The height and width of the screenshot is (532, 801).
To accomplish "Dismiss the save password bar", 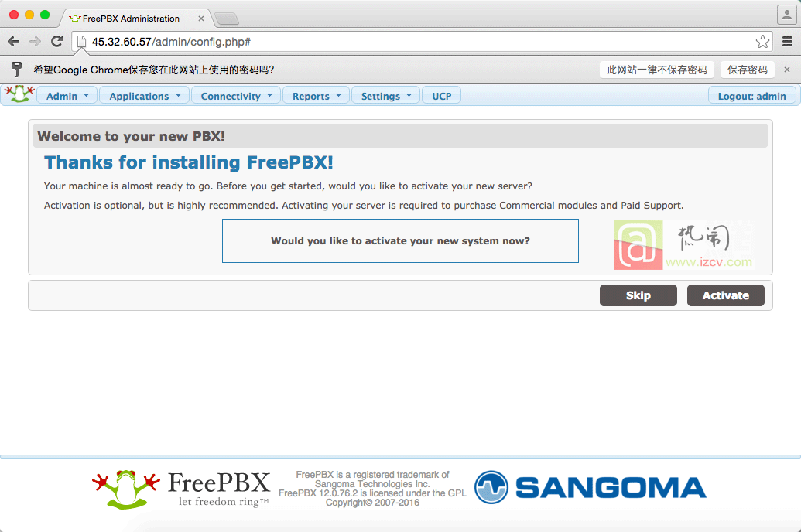I will tap(787, 70).
